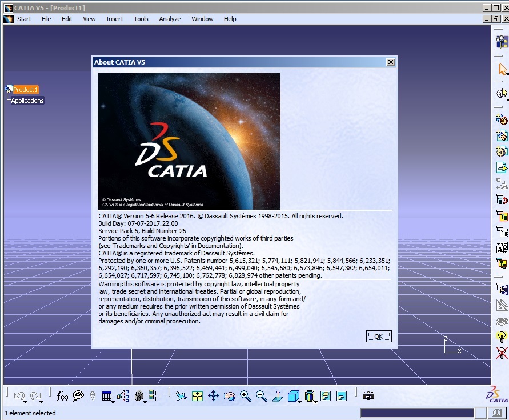The image size is (509, 420).
Task: Open the Undo history dropdown arrow
Action: pyautogui.click(x=26, y=402)
